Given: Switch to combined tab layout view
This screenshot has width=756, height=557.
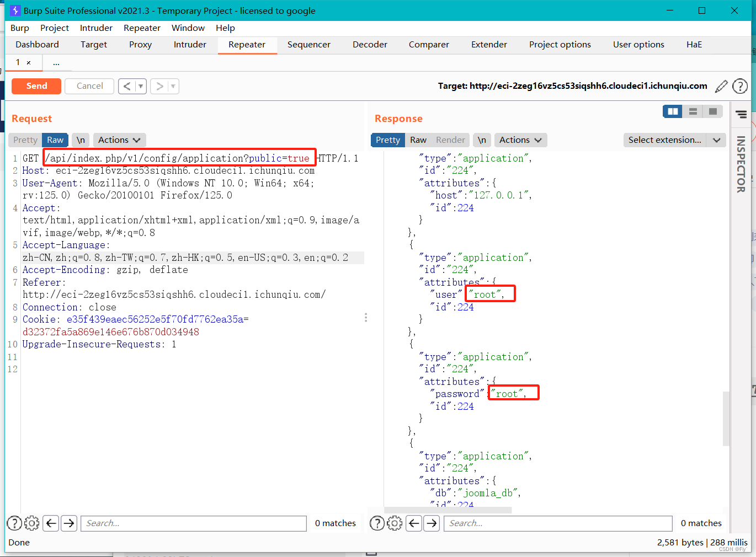Looking at the screenshot, I should pyautogui.click(x=713, y=111).
